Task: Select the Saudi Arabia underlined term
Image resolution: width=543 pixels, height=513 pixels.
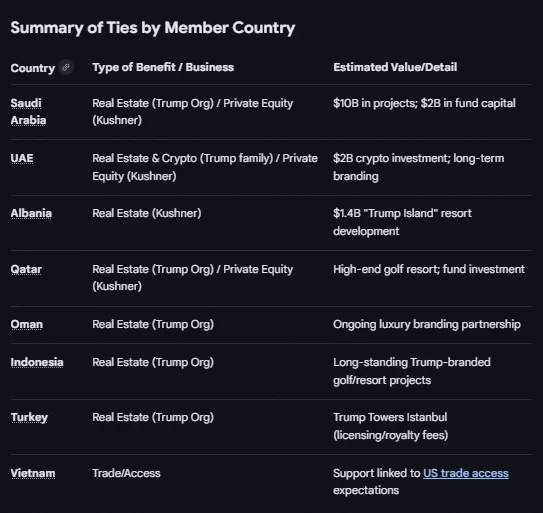Action: point(28,112)
